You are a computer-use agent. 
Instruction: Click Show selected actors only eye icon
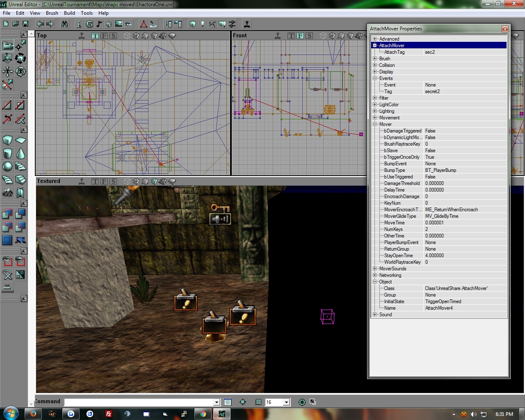coord(7,262)
